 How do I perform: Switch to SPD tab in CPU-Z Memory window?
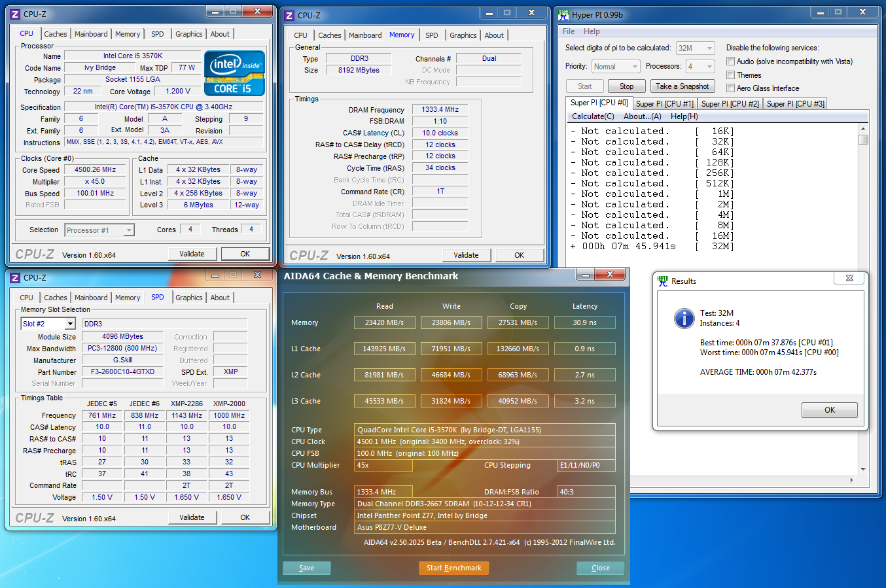pos(432,35)
